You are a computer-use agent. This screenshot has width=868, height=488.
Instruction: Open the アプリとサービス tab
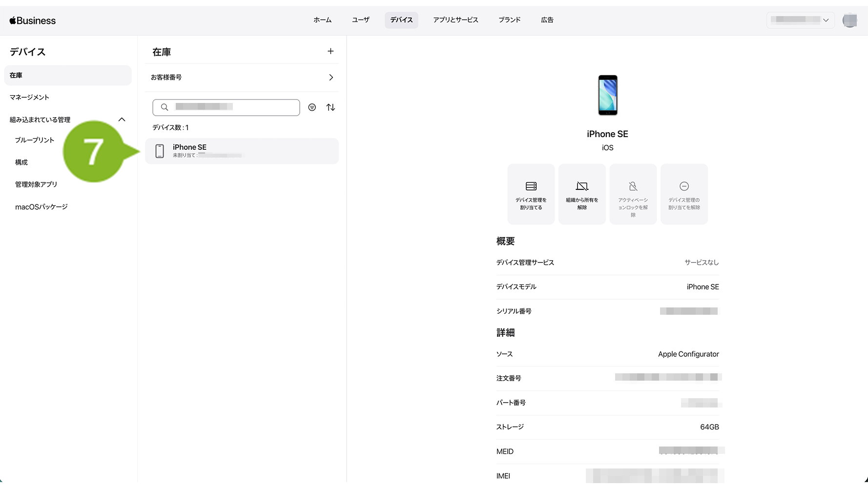pos(455,20)
